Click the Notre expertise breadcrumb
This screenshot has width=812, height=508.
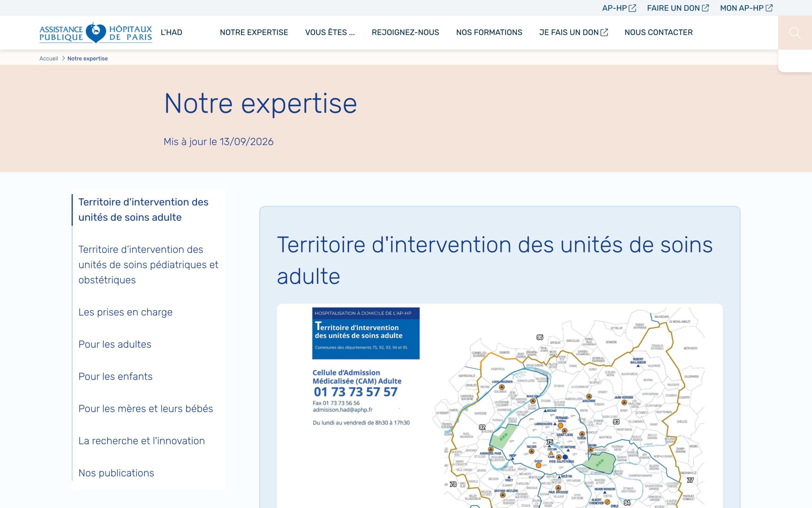pos(88,58)
